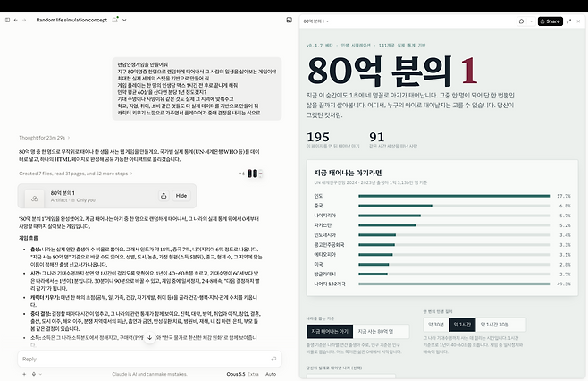Toggle the sidebar panel icon
The height and width of the screenshot is (381, 588).
click(7, 20)
